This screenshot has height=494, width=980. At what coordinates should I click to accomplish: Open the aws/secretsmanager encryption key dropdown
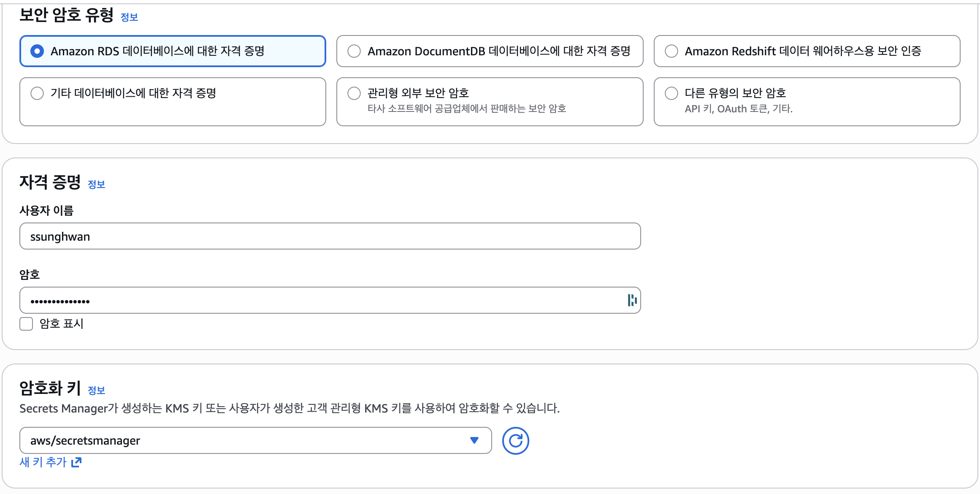pos(256,440)
